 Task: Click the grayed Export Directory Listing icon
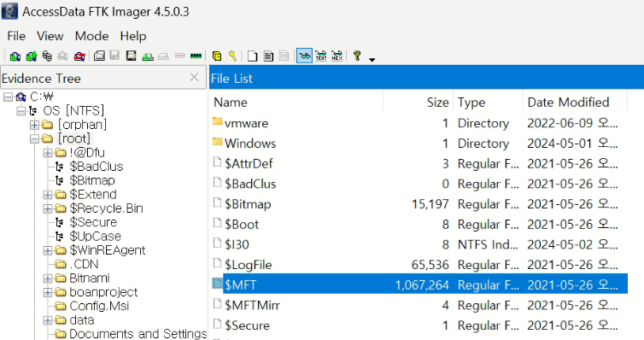click(284, 56)
